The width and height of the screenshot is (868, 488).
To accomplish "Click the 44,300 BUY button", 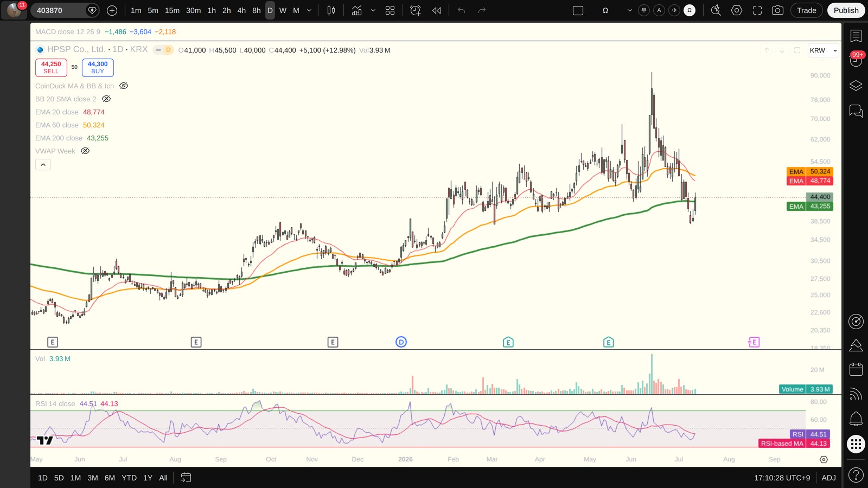I will [98, 67].
